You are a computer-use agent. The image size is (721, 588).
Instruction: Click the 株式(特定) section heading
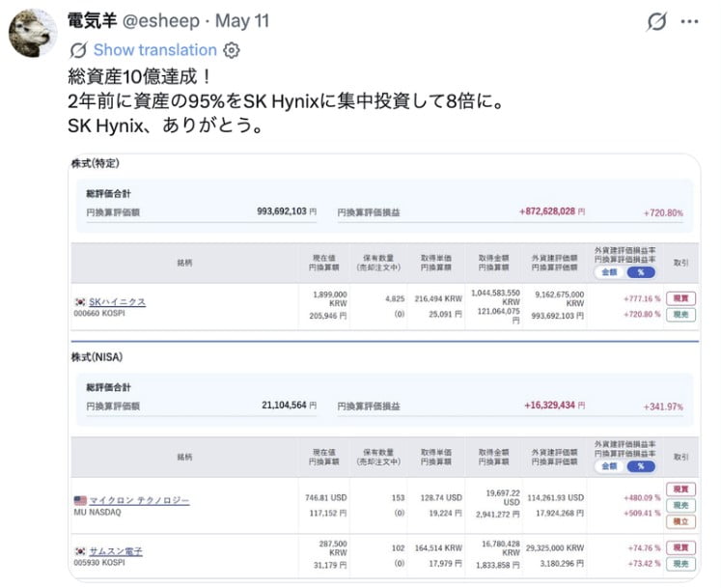pyautogui.click(x=96, y=163)
